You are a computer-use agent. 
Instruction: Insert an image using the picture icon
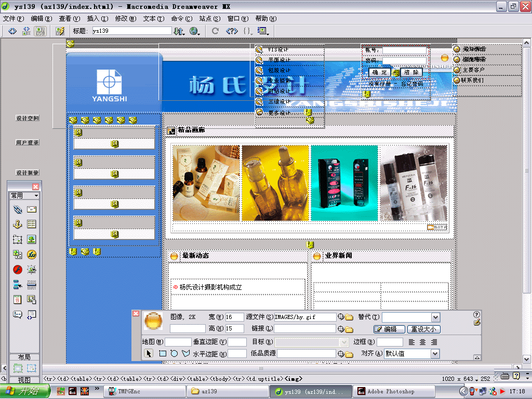(32, 240)
